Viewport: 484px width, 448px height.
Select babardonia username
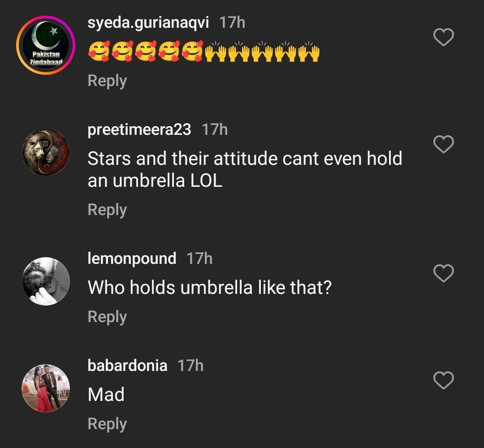pyautogui.click(x=127, y=366)
